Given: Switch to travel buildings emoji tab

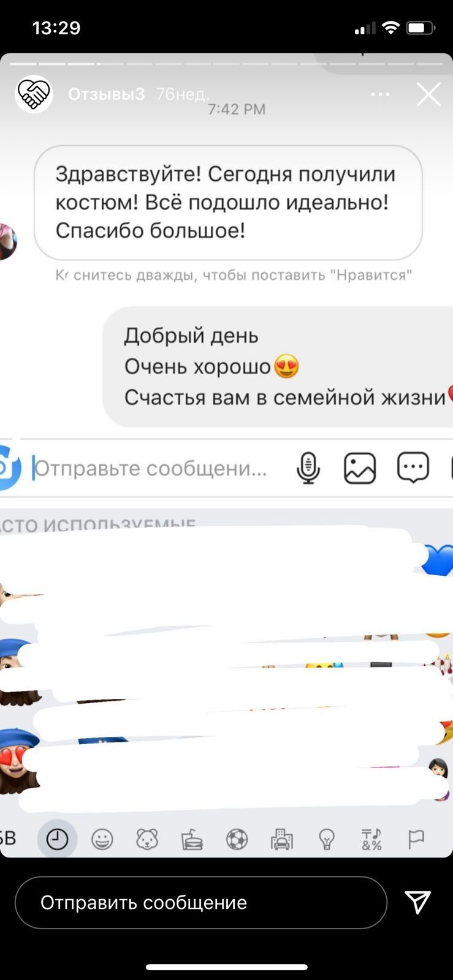Looking at the screenshot, I should pos(282,839).
